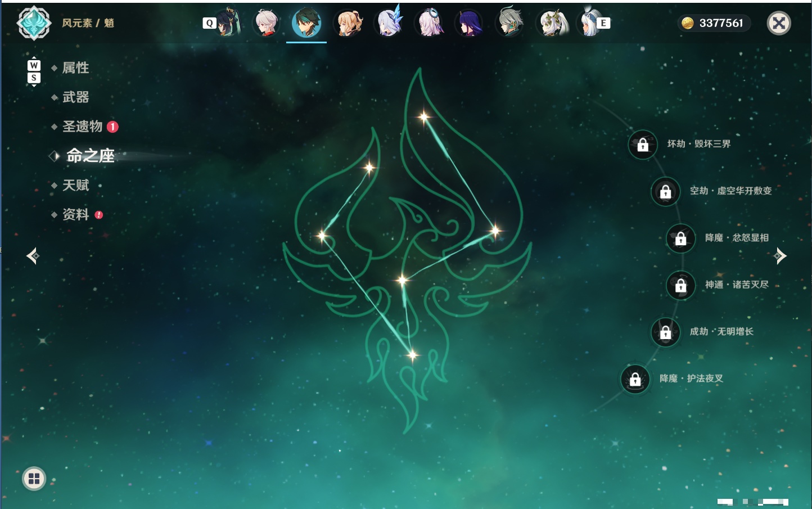Open the 圣遗物 artifacts page
Image resolution: width=812 pixels, height=509 pixels.
[82, 127]
